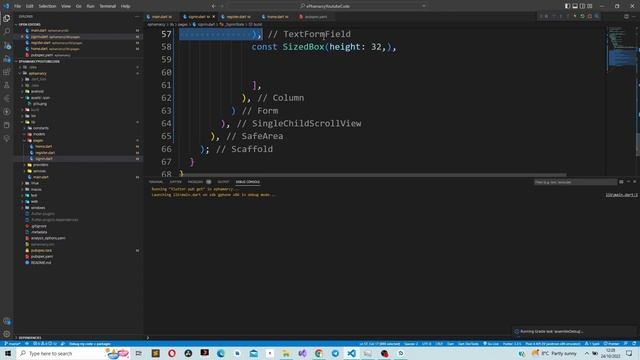Open the Search view in activity bar
The image size is (640, 360).
pyautogui.click(x=7, y=31)
